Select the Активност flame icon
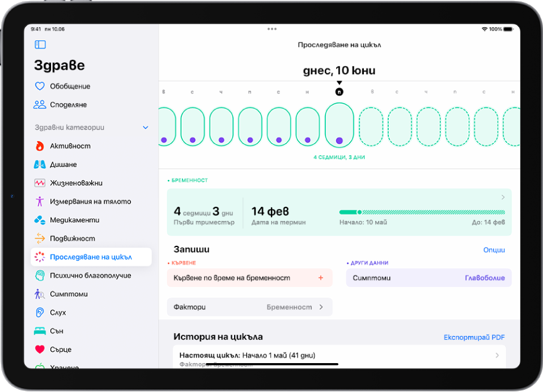 point(40,146)
